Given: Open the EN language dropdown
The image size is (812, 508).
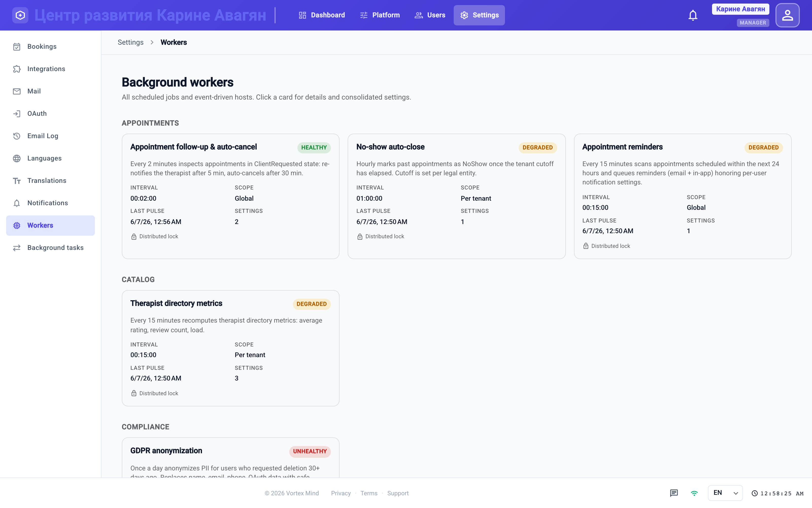Looking at the screenshot, I should pos(725,493).
